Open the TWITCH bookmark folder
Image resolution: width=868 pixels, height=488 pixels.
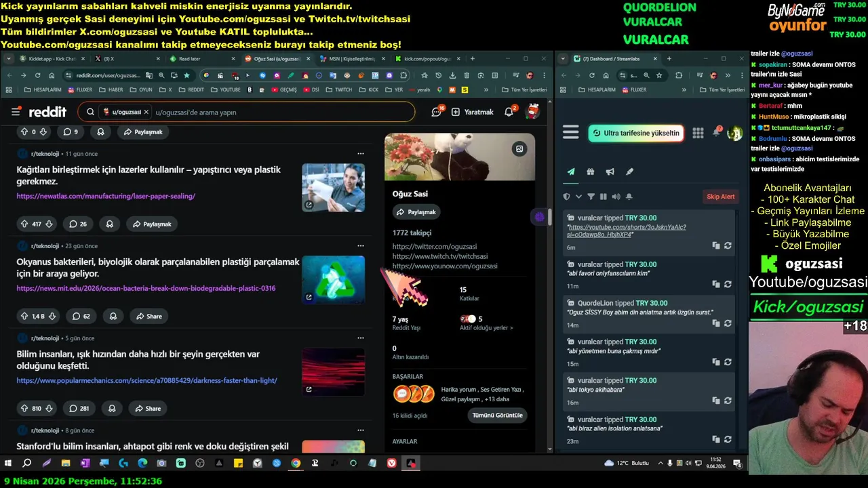pyautogui.click(x=339, y=89)
